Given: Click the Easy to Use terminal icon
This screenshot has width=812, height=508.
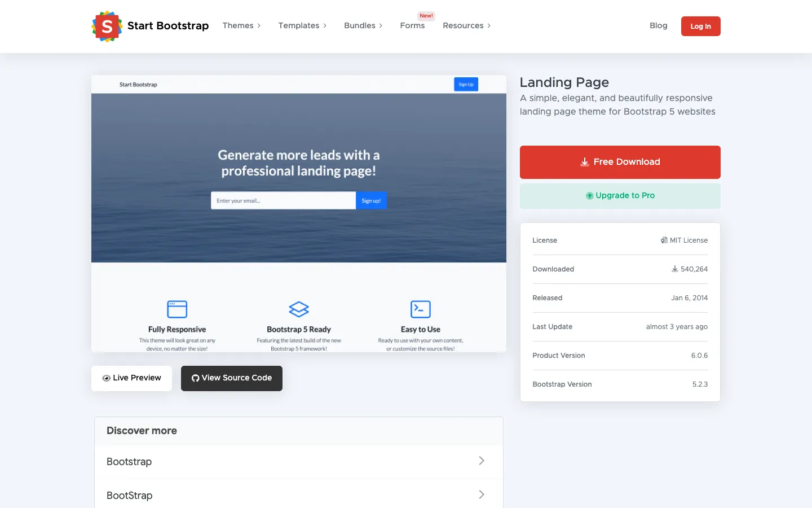Looking at the screenshot, I should coord(421,309).
